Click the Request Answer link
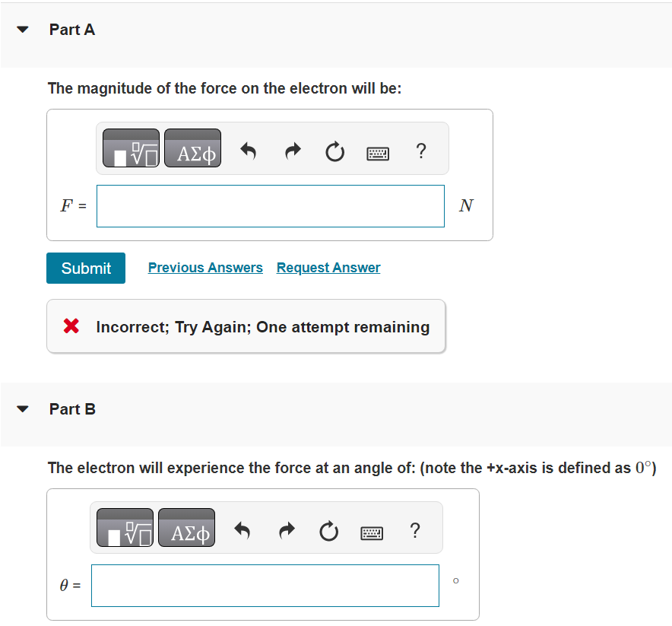The width and height of the screenshot is (672, 626). [328, 268]
